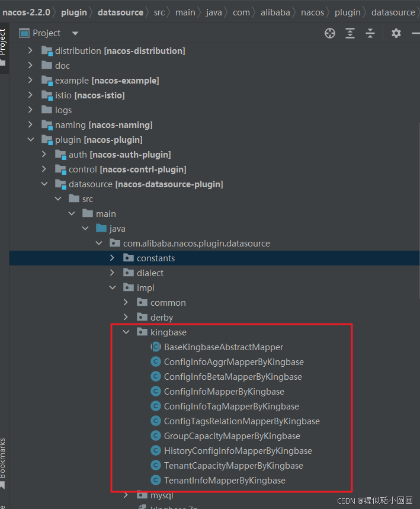Click the logs folder icon
The image size is (420, 509).
coord(47,110)
